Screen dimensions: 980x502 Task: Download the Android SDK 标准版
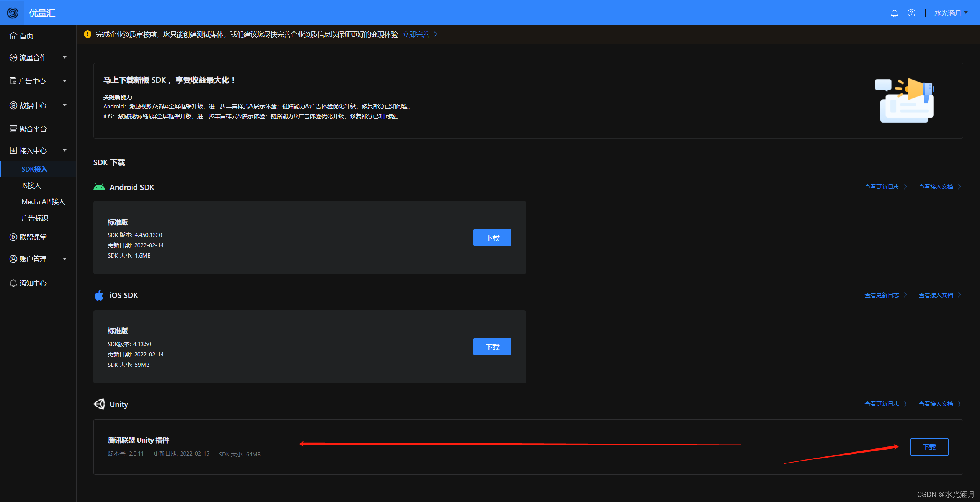click(x=492, y=238)
